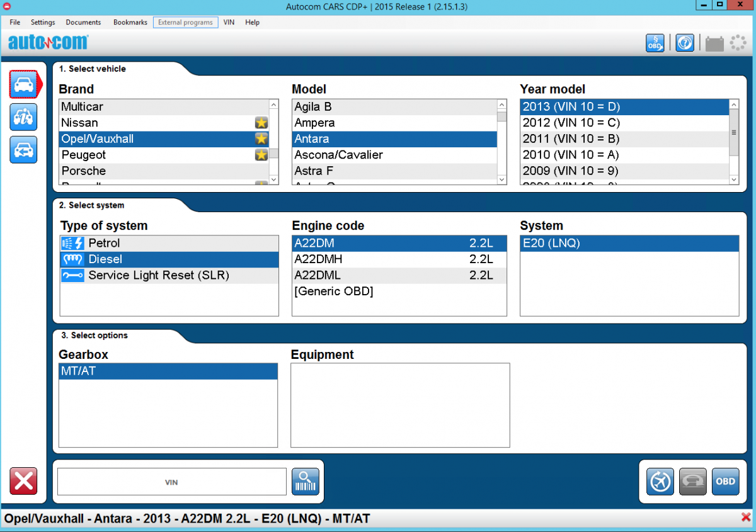Pick [Generic OBD] engine option
756x532 pixels.
(x=399, y=291)
